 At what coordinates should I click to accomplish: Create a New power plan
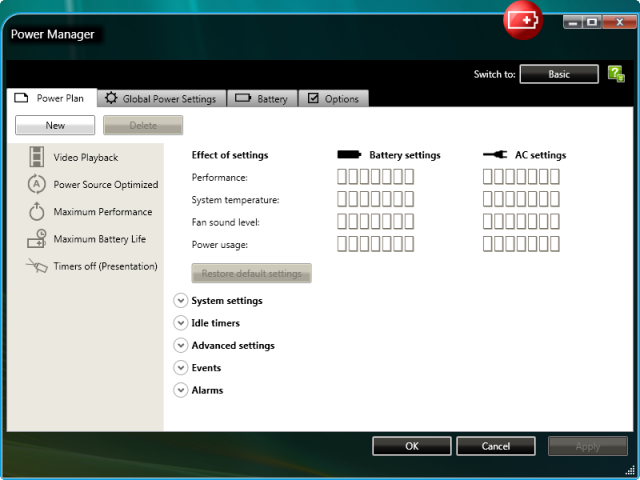pos(55,125)
